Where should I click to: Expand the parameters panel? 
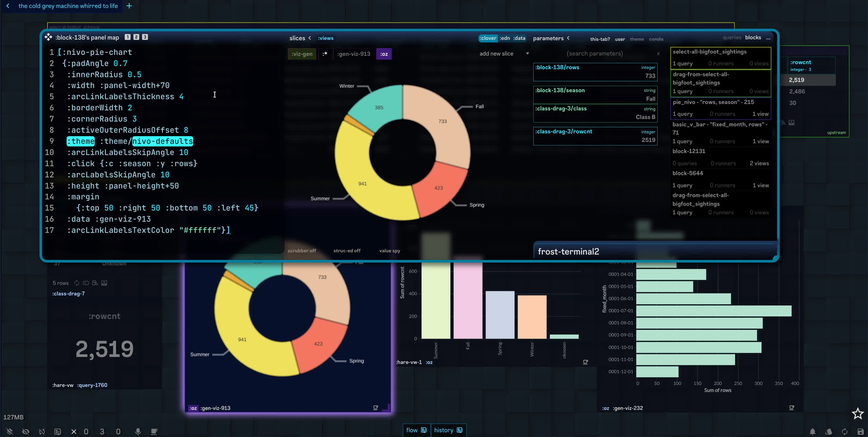pyautogui.click(x=568, y=38)
